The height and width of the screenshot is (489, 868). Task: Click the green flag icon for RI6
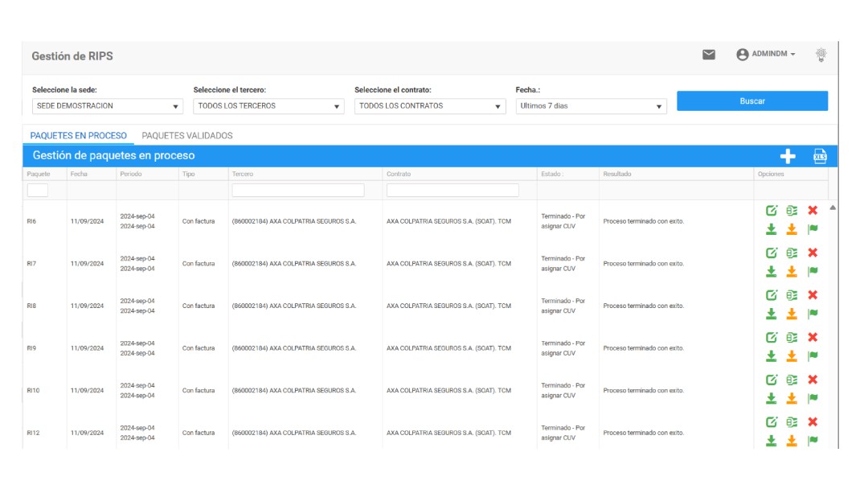tap(813, 228)
